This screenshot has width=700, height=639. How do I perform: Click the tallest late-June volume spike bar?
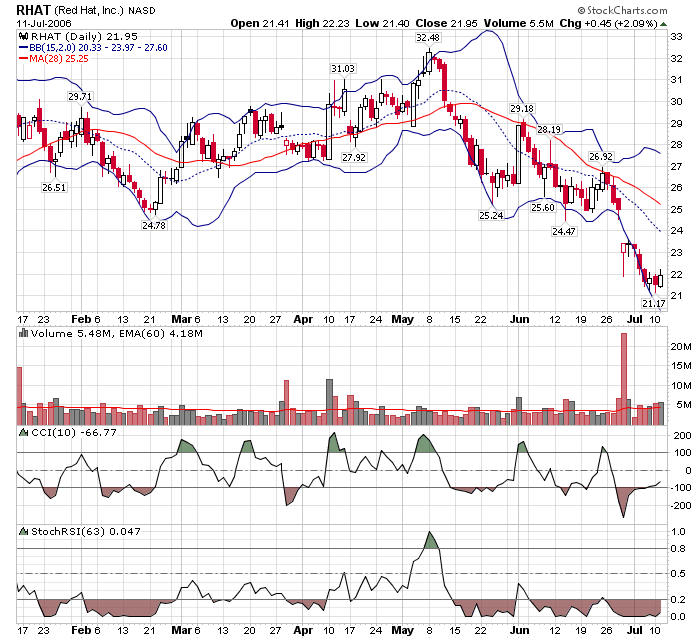point(624,379)
